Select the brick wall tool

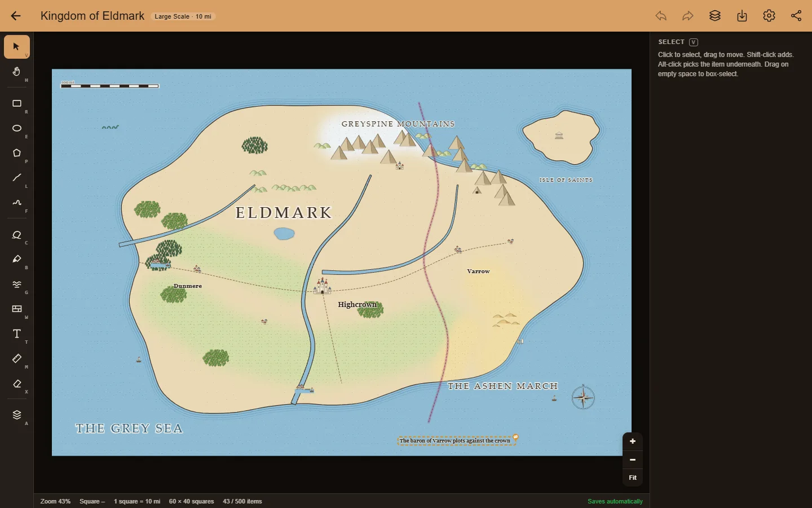pos(17,309)
